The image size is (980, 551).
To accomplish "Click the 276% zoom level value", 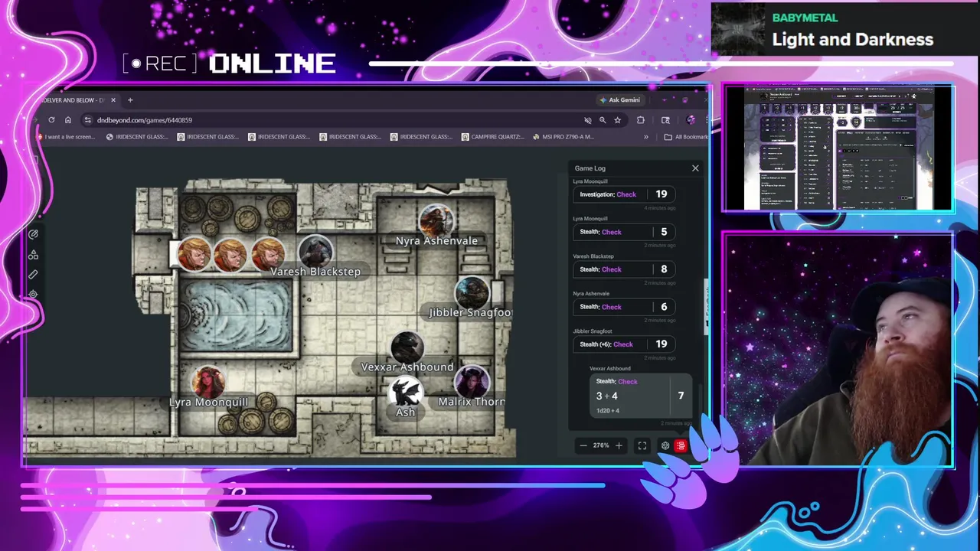I will tap(601, 445).
